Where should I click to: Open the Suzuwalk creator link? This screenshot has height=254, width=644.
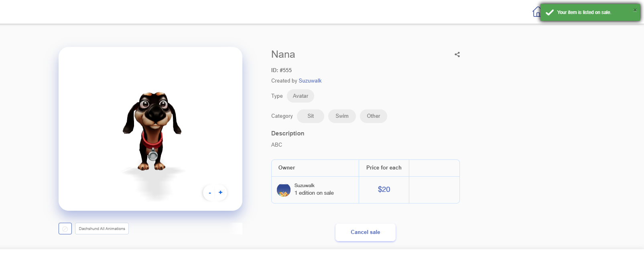(x=310, y=81)
